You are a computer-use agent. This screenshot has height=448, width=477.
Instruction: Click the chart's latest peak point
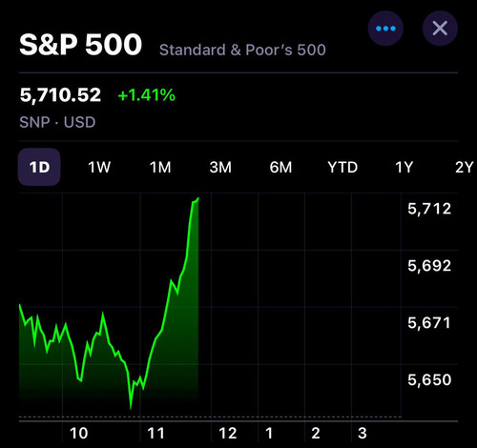pos(198,198)
